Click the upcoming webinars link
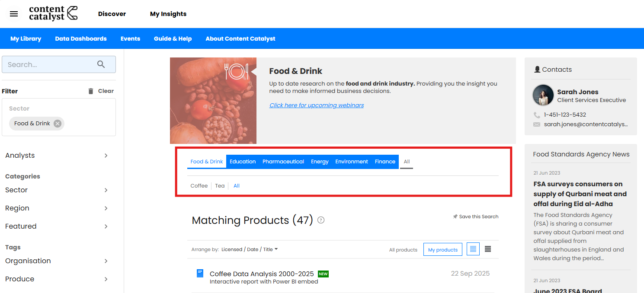 click(x=316, y=105)
